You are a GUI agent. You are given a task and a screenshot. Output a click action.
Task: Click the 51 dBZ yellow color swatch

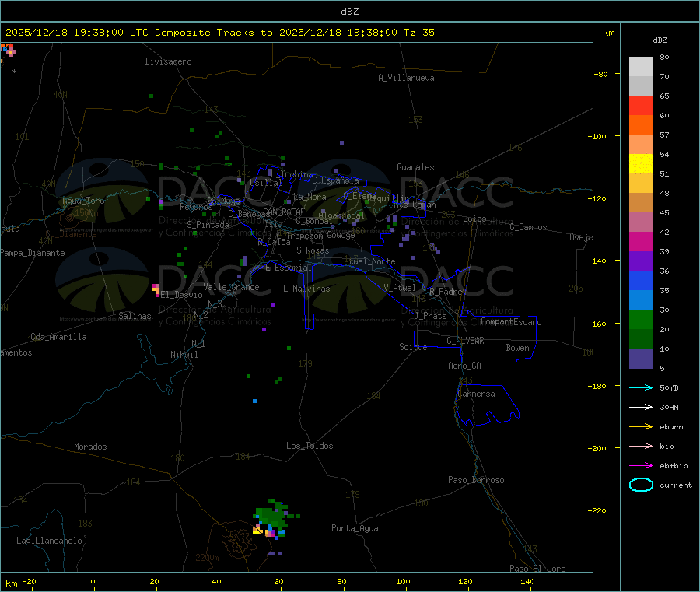[x=641, y=164]
